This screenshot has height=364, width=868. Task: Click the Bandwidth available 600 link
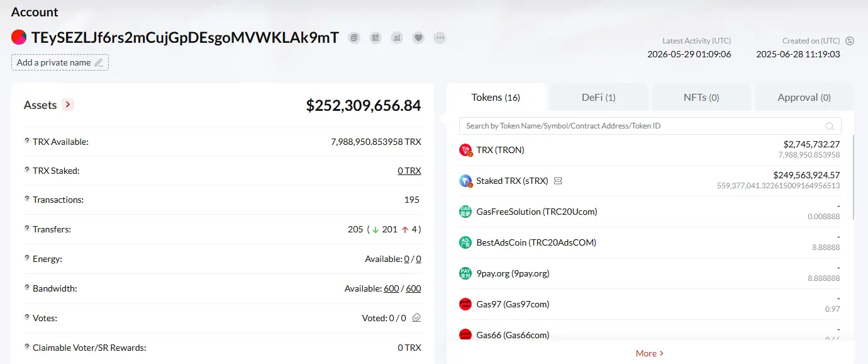[391, 288]
